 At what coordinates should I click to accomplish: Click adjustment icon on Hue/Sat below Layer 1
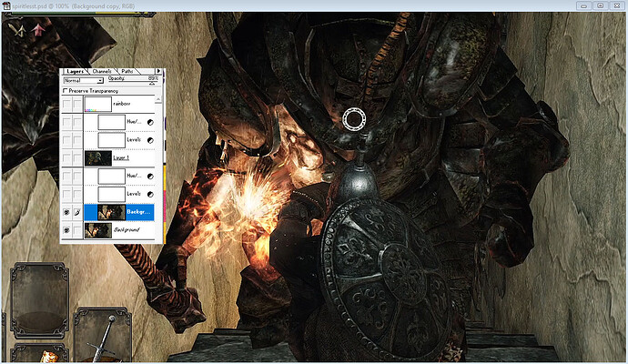point(150,177)
